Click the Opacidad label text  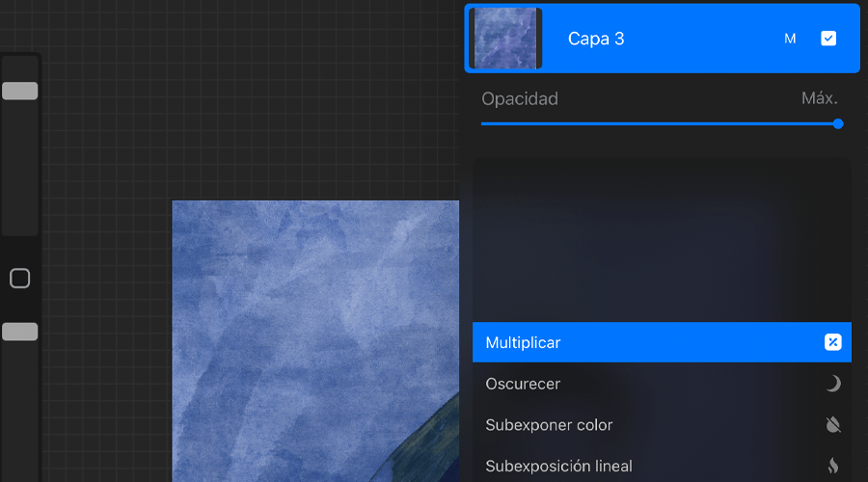520,98
